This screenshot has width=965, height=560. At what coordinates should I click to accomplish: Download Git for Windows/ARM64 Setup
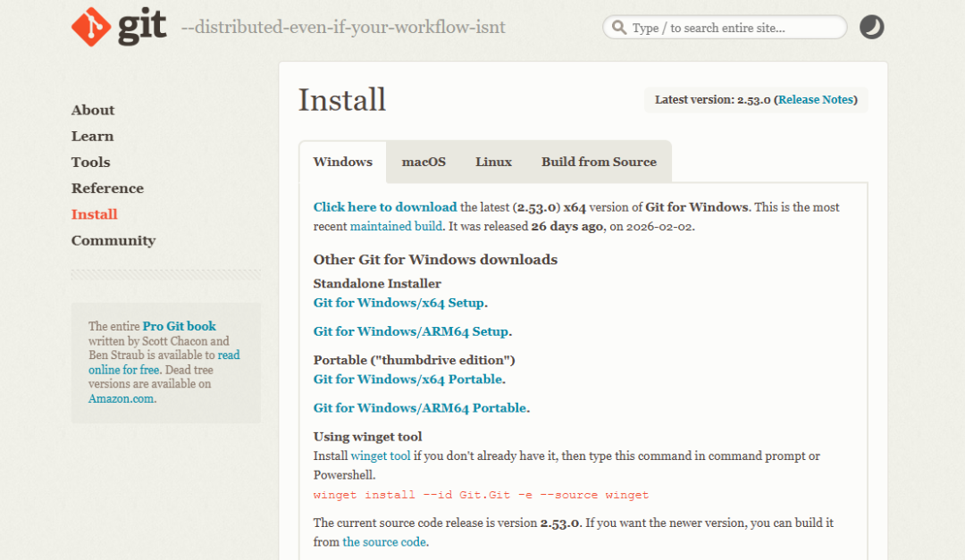click(411, 331)
